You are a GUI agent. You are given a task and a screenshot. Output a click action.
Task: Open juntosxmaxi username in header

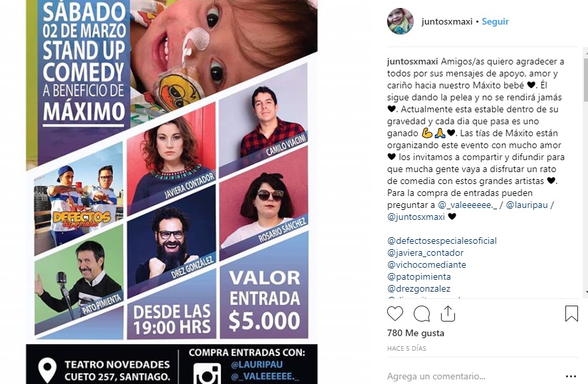[447, 22]
